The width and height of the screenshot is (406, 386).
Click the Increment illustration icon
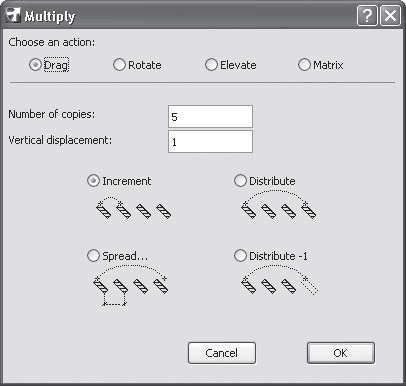coord(134,207)
